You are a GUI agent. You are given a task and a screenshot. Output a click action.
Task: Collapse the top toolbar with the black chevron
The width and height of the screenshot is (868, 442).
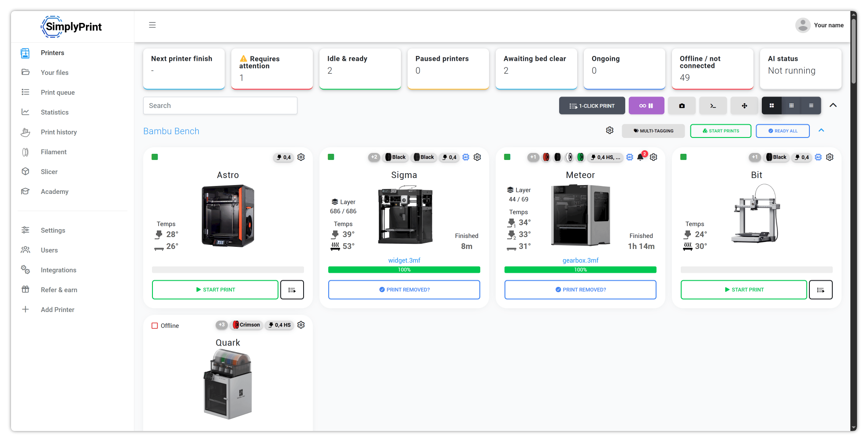[833, 105]
